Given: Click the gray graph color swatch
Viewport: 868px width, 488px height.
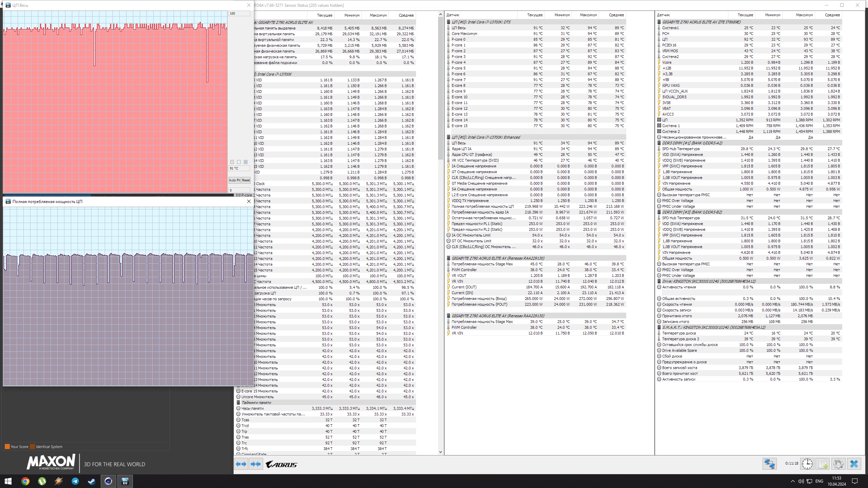Looking at the screenshot, I should coord(232,162).
